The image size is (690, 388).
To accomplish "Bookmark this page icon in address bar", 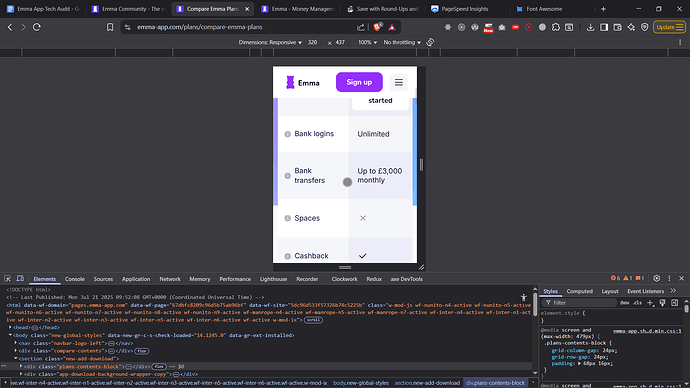I will pyautogui.click(x=110, y=27).
